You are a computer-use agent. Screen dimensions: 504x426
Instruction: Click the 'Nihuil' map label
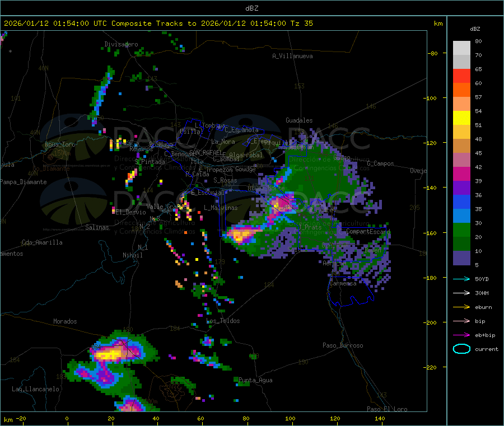point(132,255)
